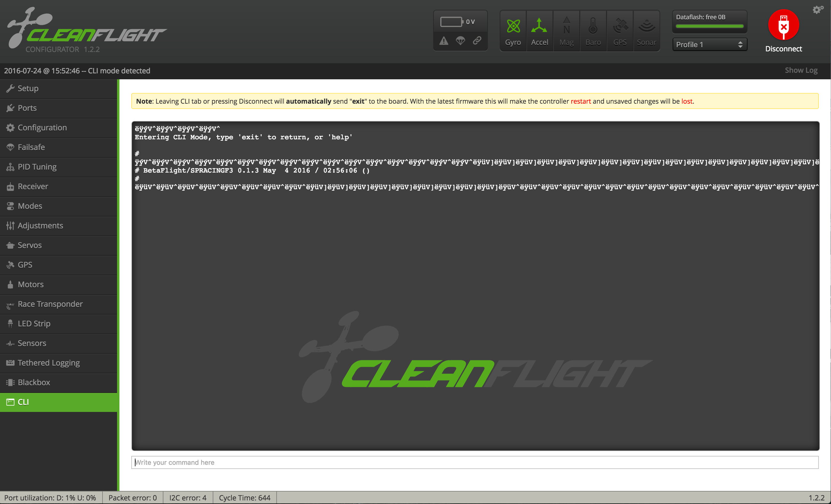Viewport: 831px width, 504px height.
Task: Click the 'Packet error: 0' status entry
Action: [133, 497]
